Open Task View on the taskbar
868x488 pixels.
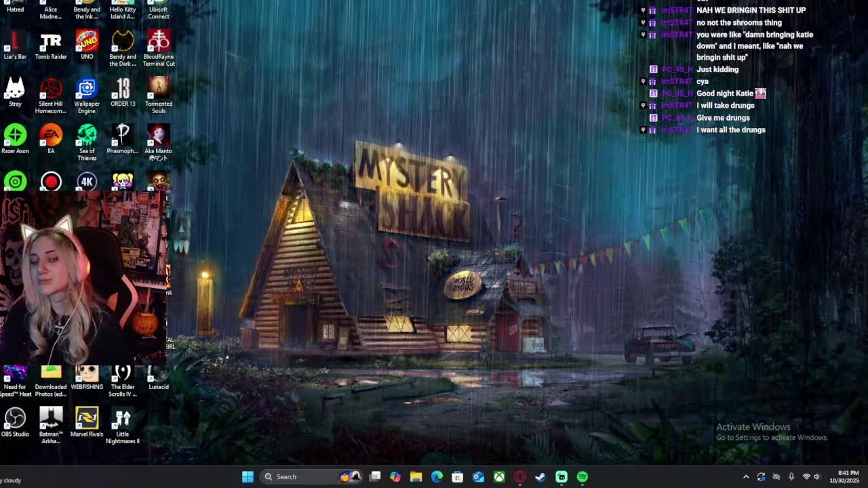coord(375,476)
